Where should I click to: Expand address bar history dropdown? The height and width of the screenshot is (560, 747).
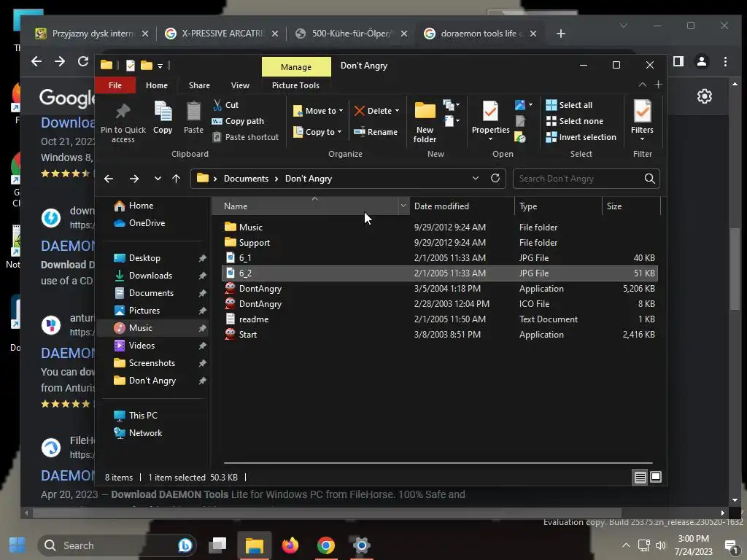coord(475,178)
